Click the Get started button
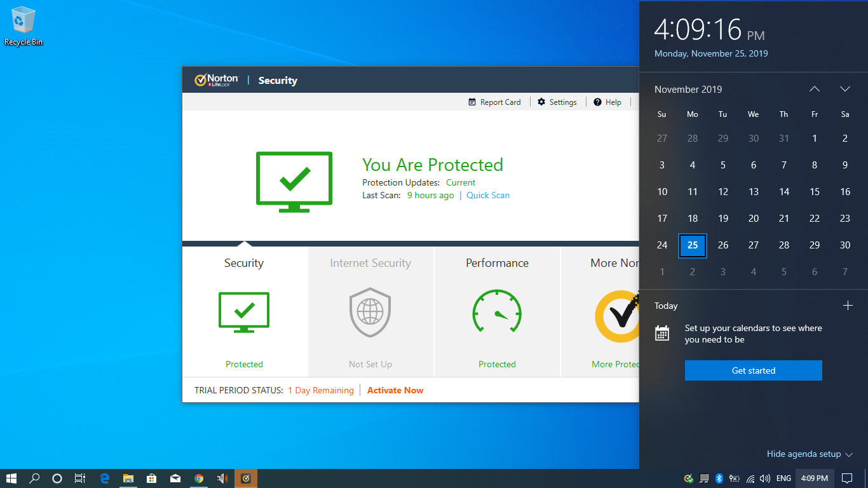This screenshot has width=868, height=488. (754, 370)
